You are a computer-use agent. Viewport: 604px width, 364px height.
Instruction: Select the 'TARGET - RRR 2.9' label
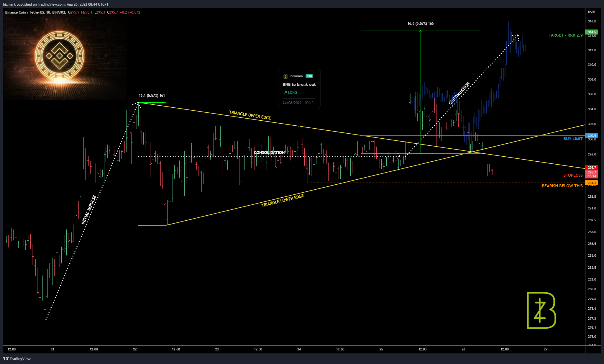tap(565, 35)
